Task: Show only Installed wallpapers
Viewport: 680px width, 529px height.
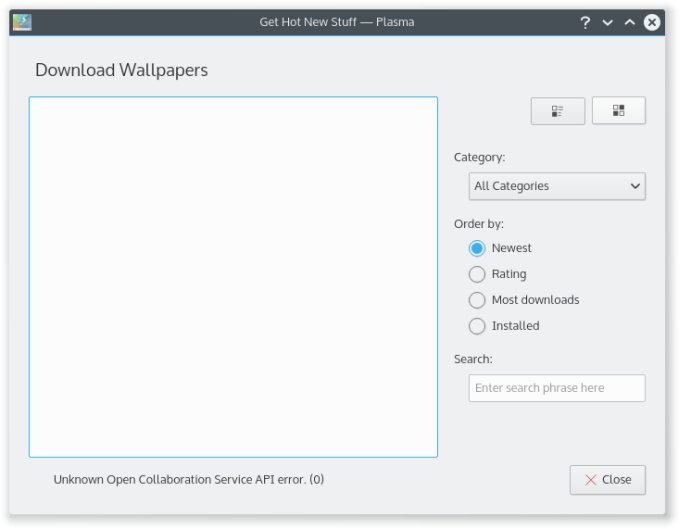Action: pyautogui.click(x=504, y=326)
